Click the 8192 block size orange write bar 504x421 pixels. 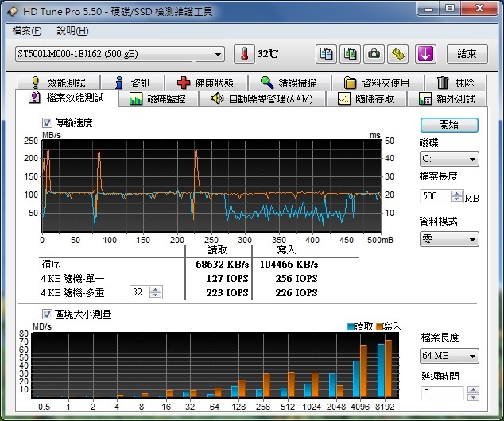pos(388,369)
